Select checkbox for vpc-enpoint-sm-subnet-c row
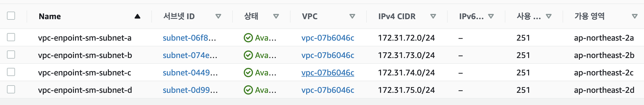Image resolution: width=644 pixels, height=105 pixels. click(11, 72)
